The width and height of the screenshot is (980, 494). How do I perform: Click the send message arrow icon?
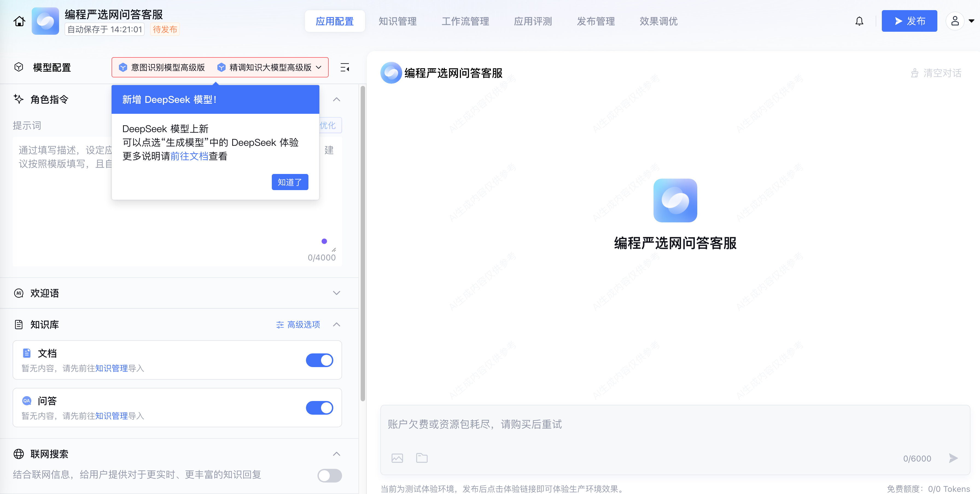953,458
